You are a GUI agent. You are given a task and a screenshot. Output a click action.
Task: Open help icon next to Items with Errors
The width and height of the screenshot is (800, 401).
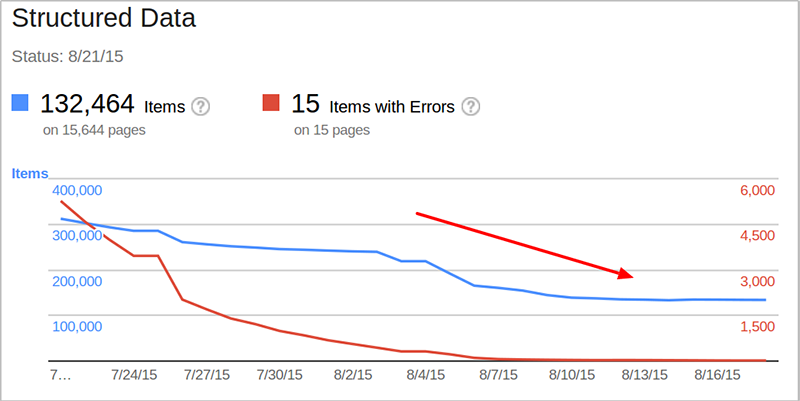pyautogui.click(x=470, y=107)
